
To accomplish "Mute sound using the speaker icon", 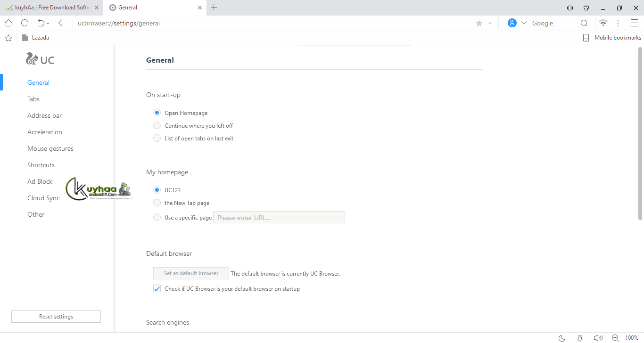I will (597, 338).
